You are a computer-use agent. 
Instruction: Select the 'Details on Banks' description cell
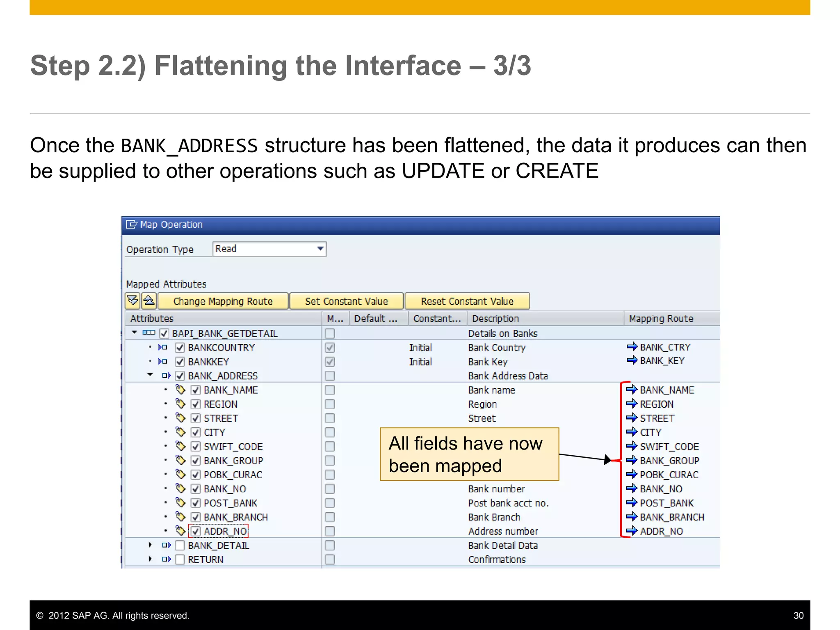[x=503, y=333]
